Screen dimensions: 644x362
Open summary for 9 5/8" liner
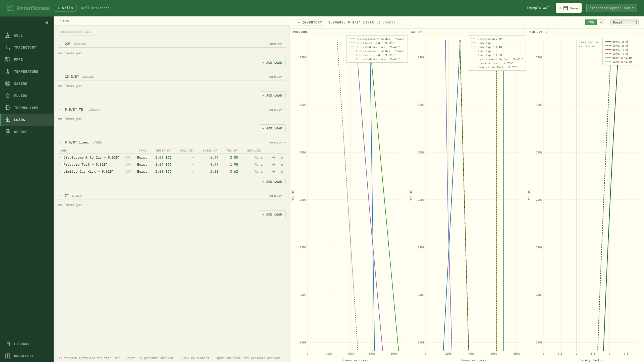[x=277, y=143]
